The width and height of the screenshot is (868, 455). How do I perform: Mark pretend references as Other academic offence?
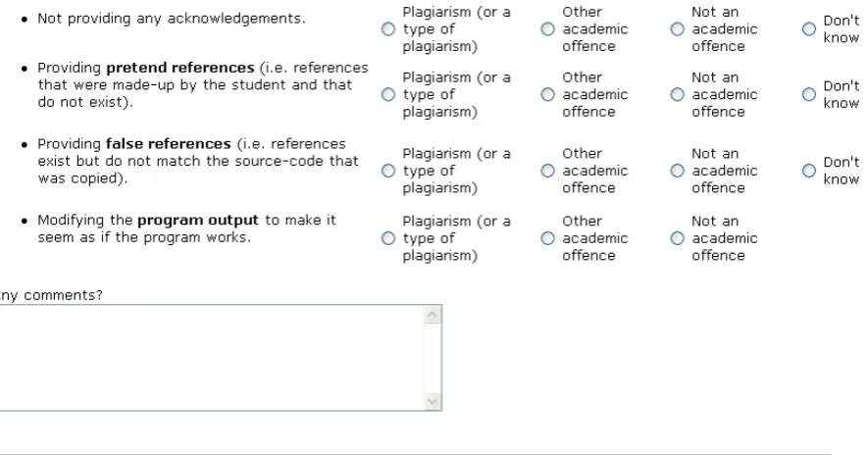click(x=547, y=95)
